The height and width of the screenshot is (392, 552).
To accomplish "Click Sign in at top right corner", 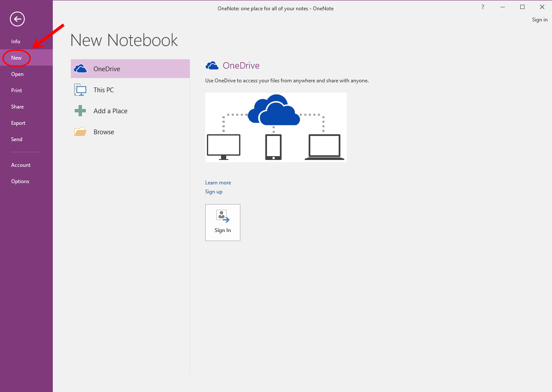I will (x=540, y=20).
